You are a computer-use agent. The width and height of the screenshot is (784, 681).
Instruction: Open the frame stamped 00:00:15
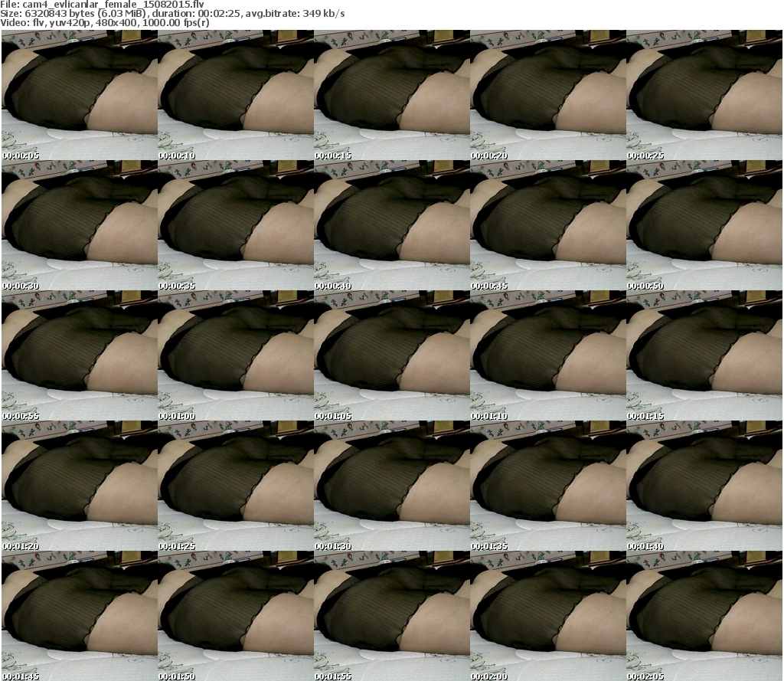click(x=391, y=95)
